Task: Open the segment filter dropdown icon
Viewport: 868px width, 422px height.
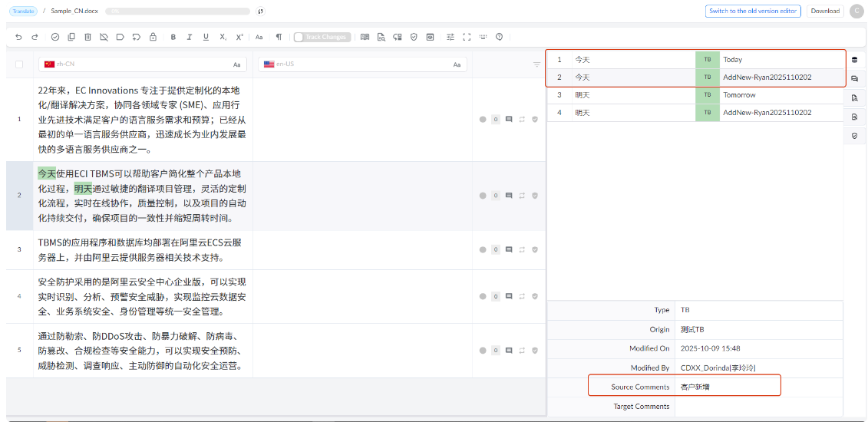Action: tap(536, 64)
